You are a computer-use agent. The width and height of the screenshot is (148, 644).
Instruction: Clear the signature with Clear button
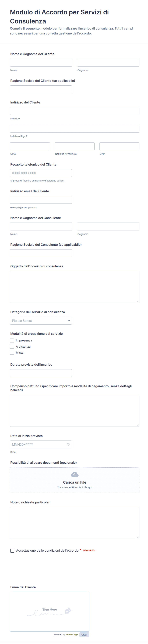(84, 634)
